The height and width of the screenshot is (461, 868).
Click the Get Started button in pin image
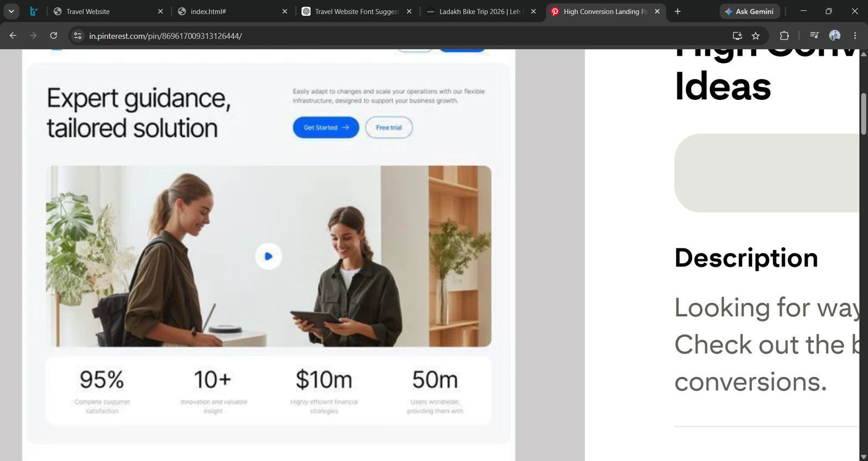(x=326, y=127)
